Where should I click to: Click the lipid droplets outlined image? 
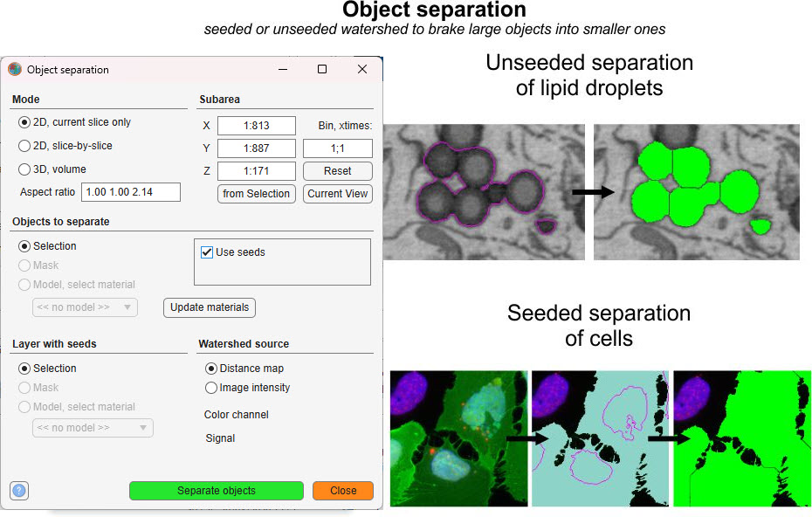coord(484,192)
